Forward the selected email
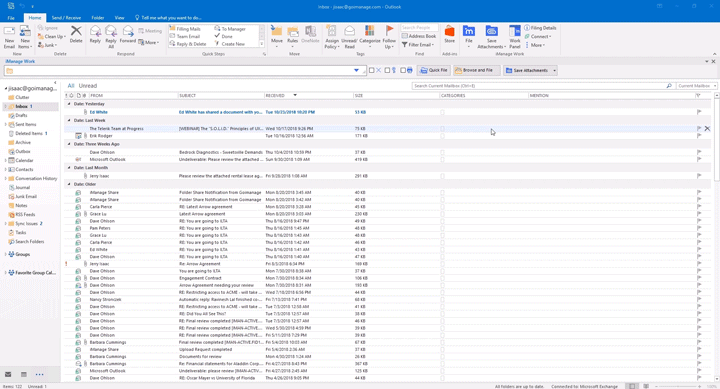 tap(128, 35)
